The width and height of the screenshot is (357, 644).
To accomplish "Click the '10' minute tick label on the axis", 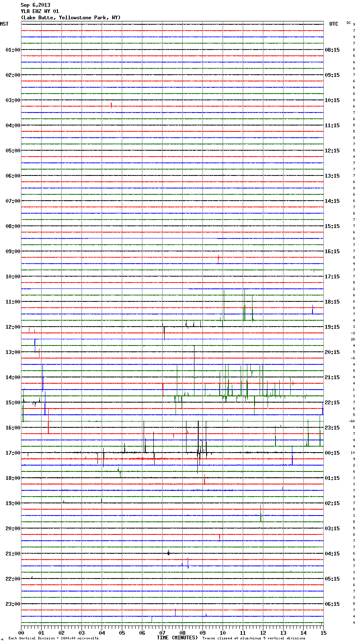I will pos(223,633).
